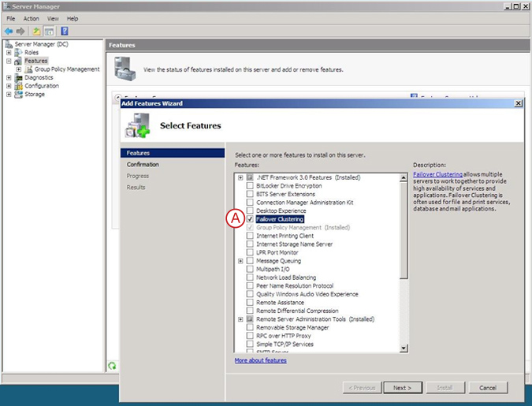Click the Group Policy Management tree icon
The width and height of the screenshot is (532, 406).
[x=29, y=69]
